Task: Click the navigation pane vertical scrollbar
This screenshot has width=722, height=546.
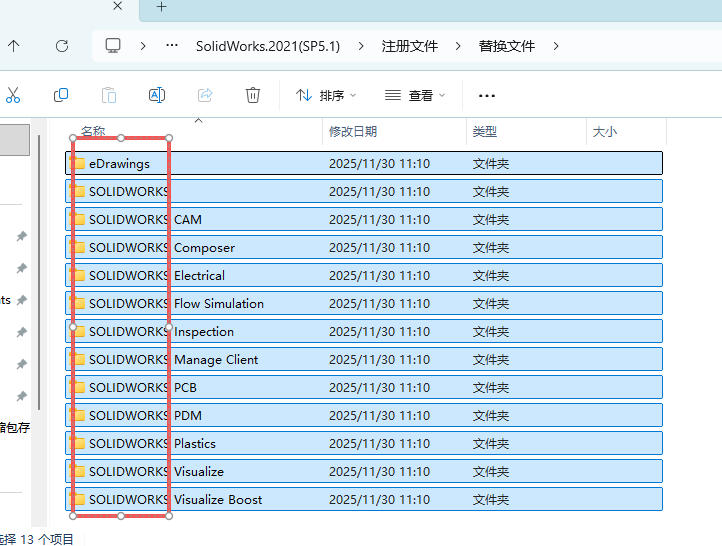Action: coord(39,273)
